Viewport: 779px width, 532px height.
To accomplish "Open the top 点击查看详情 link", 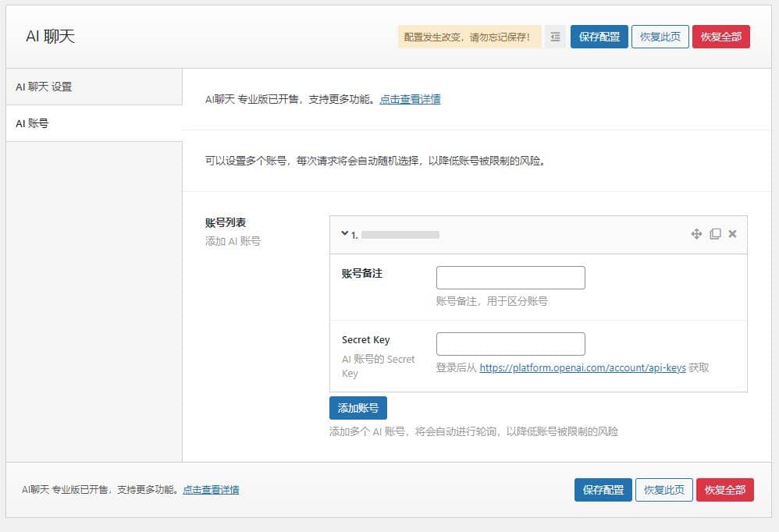I will tap(410, 99).
